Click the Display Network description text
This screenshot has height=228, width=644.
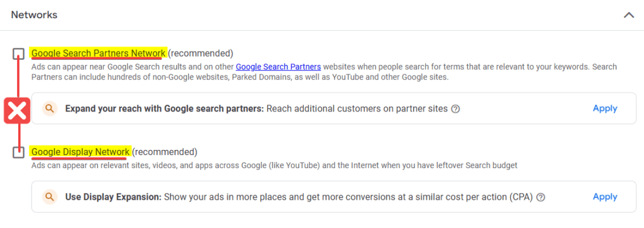point(274,166)
